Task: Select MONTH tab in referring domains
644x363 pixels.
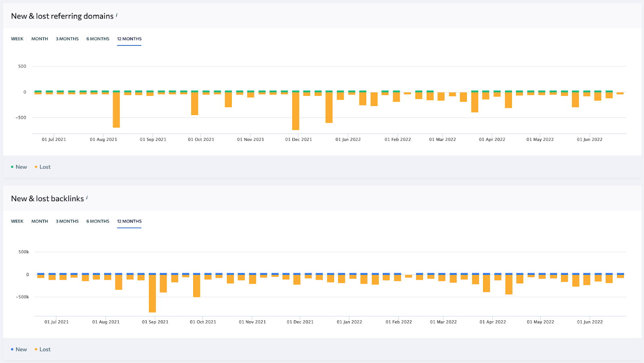Action: 40,39
